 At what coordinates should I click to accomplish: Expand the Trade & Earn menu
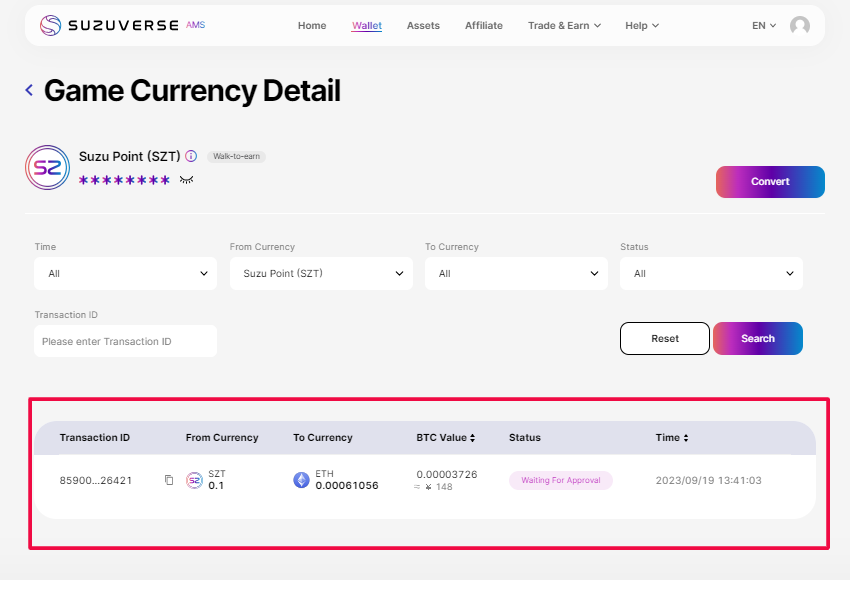(x=564, y=26)
